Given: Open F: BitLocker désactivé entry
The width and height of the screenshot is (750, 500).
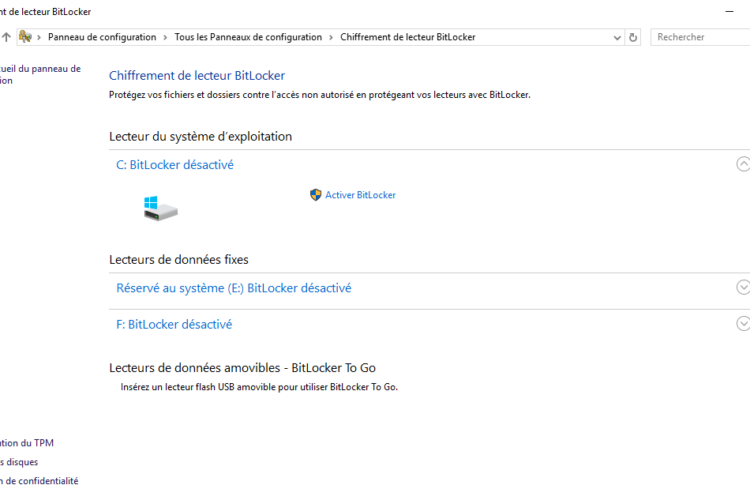Looking at the screenshot, I should tap(174, 324).
